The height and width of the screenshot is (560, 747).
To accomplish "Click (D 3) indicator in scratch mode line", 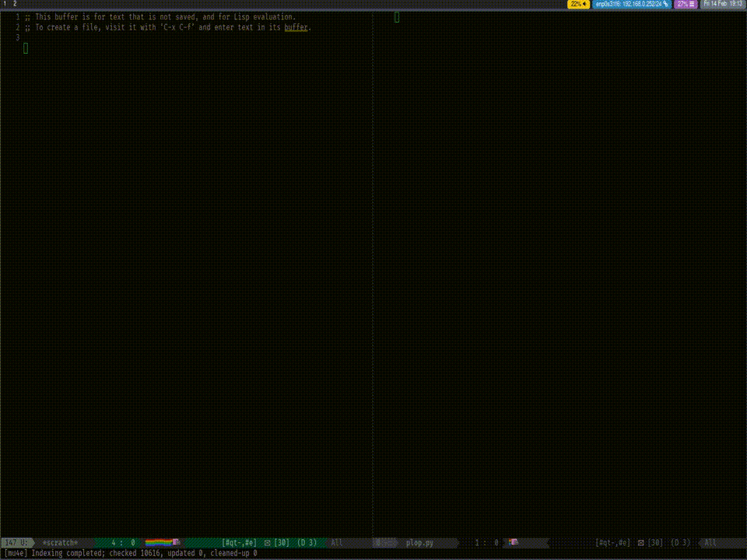I will tap(307, 543).
